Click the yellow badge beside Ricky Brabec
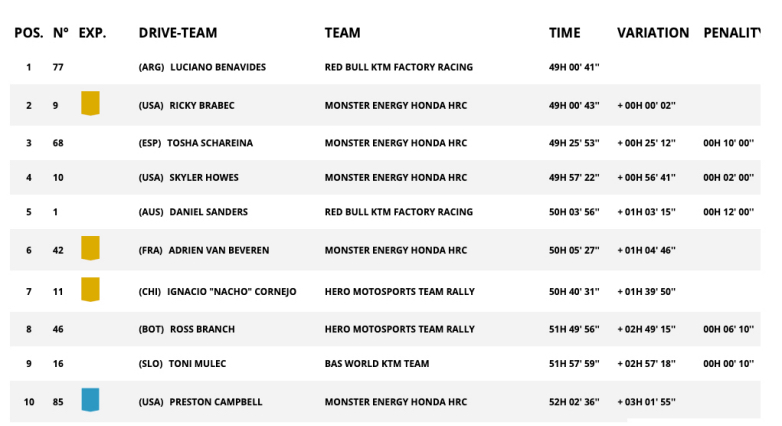Image resolution: width=782 pixels, height=426 pixels. click(x=90, y=103)
